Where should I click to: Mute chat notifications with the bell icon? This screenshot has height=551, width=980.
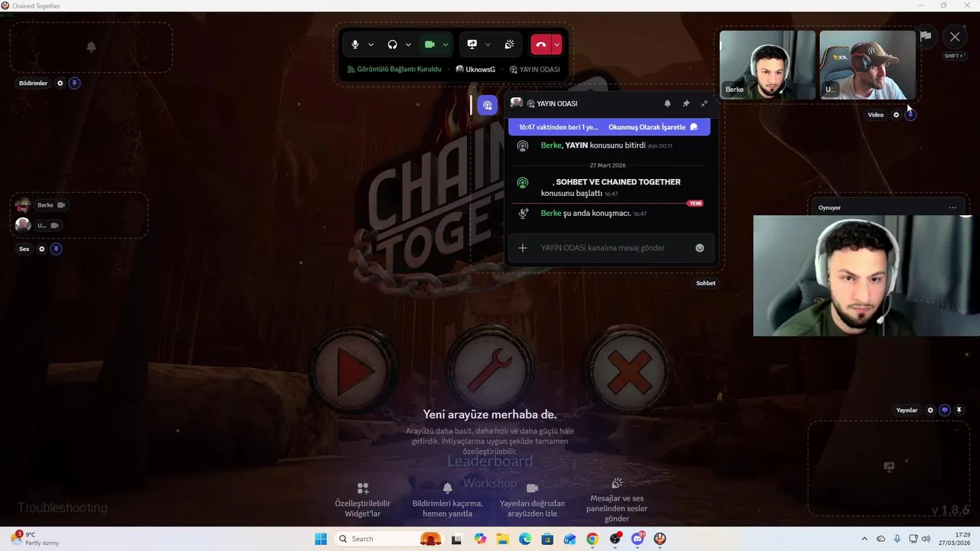(x=667, y=103)
